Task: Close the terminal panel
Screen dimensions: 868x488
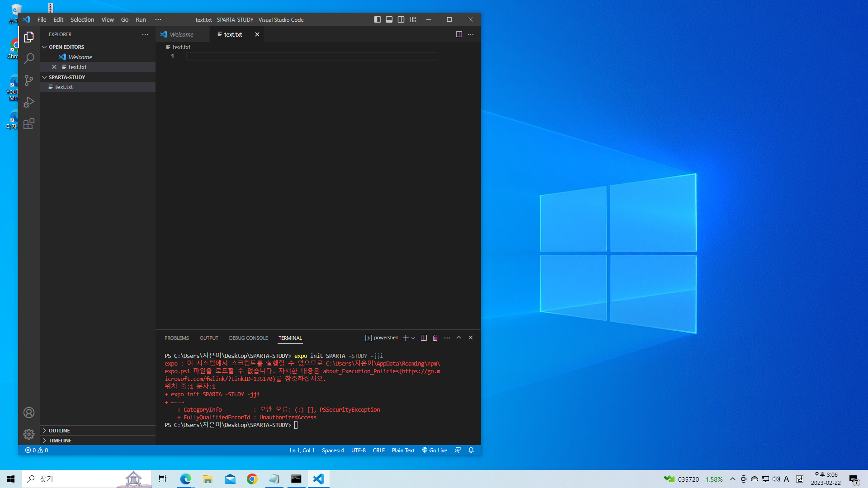Action: [471, 338]
